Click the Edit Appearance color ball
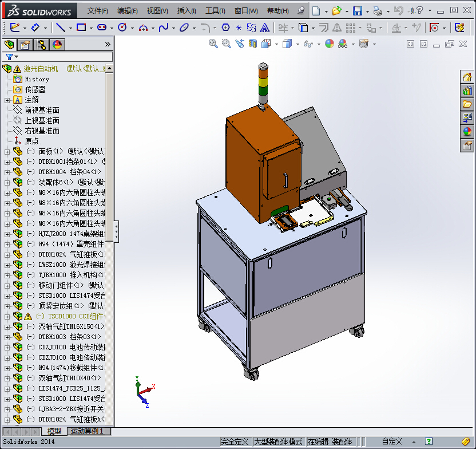The width and height of the screenshot is (476, 449). click(330, 44)
